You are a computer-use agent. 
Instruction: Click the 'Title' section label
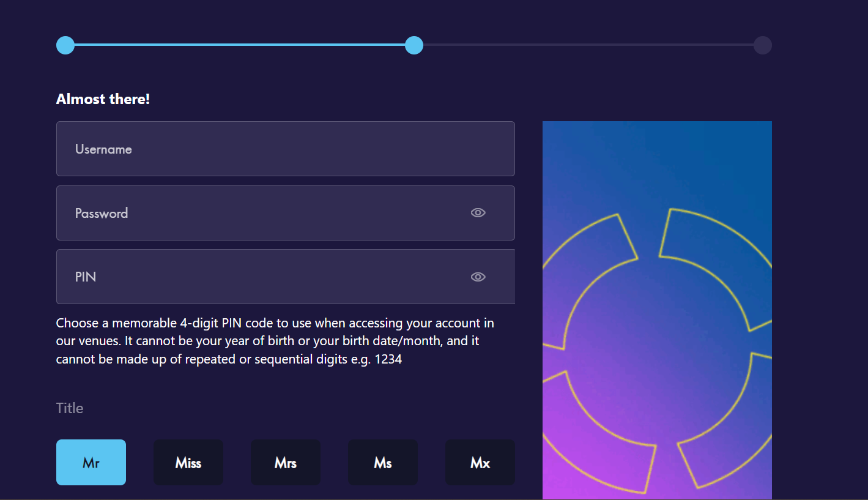click(70, 408)
